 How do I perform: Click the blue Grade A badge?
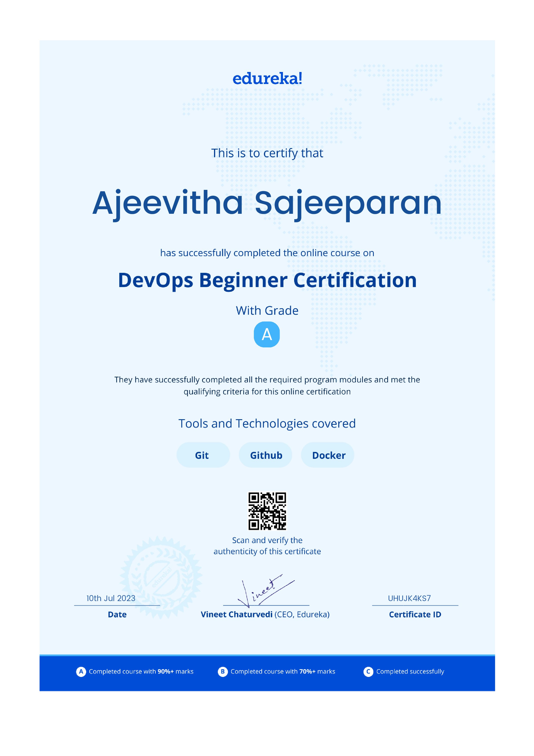(x=267, y=335)
